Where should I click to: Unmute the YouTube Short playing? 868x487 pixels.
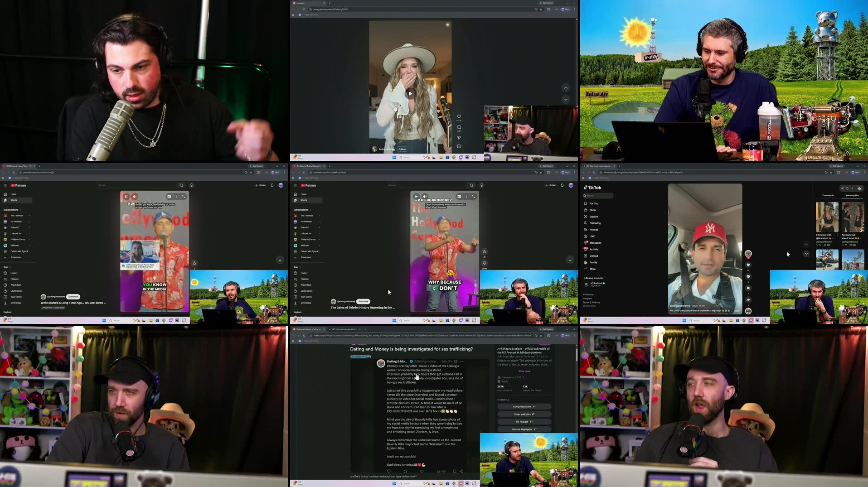pos(425,196)
